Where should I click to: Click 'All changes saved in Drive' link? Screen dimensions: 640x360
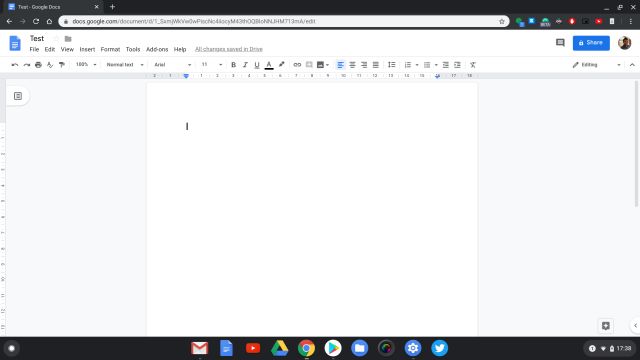229,49
